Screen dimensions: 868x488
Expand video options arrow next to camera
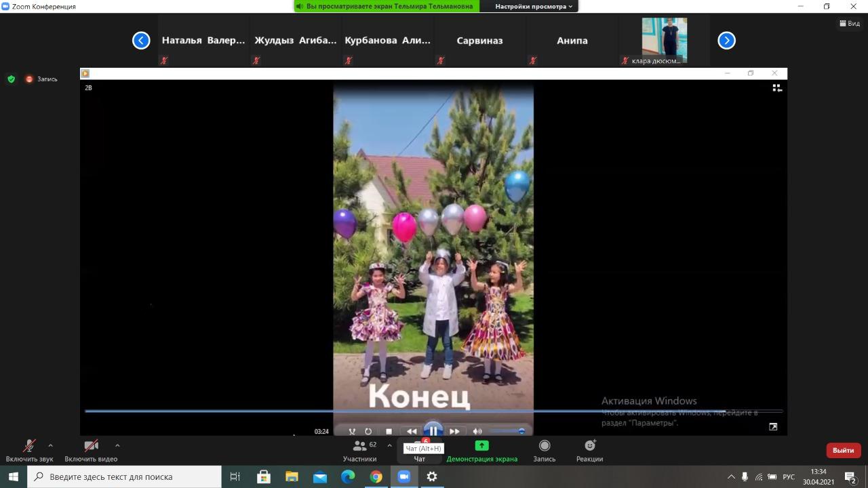(117, 445)
